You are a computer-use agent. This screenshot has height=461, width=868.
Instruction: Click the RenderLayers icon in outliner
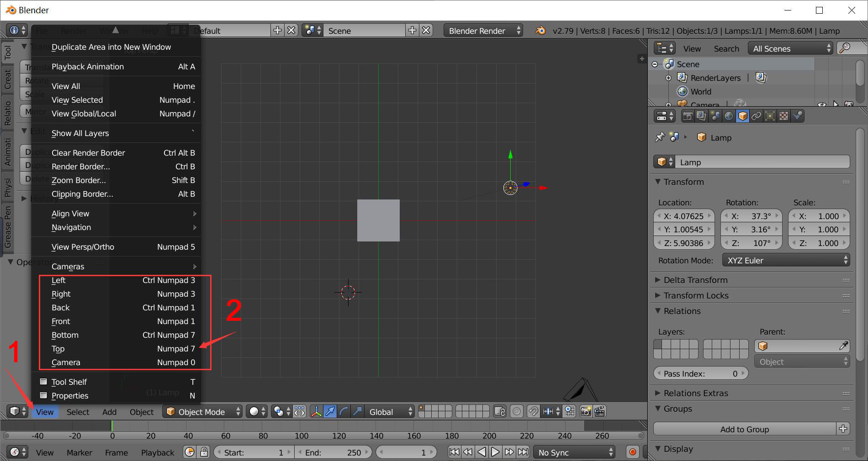point(682,78)
